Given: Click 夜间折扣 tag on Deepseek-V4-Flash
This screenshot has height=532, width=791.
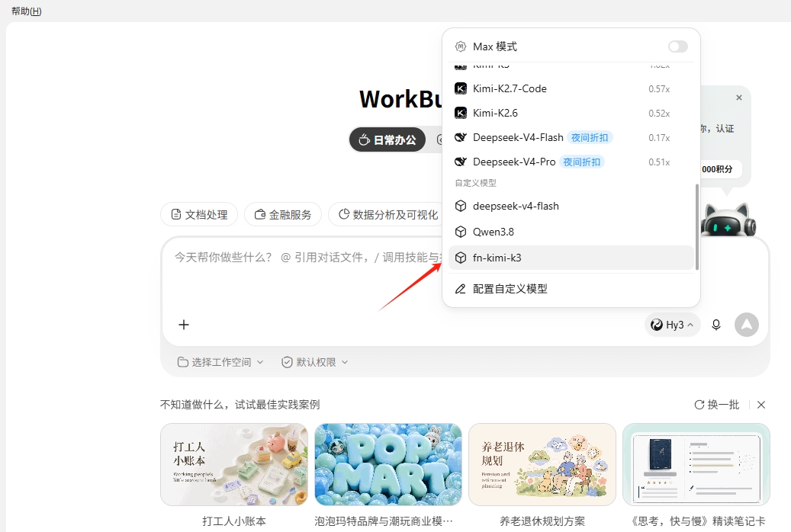Looking at the screenshot, I should 590,138.
